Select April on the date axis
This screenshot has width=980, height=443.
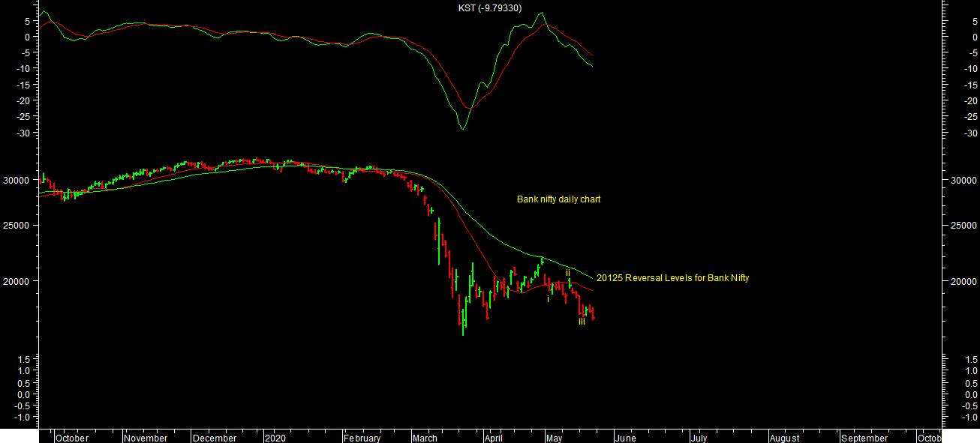point(492,438)
